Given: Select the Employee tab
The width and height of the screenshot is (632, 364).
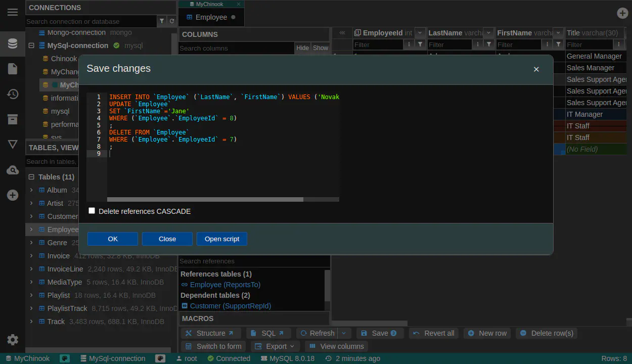Looking at the screenshot, I should tap(211, 17).
